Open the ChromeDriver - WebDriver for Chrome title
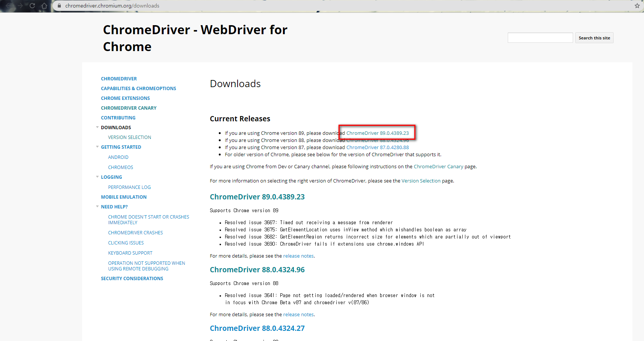644x341 pixels. click(195, 38)
